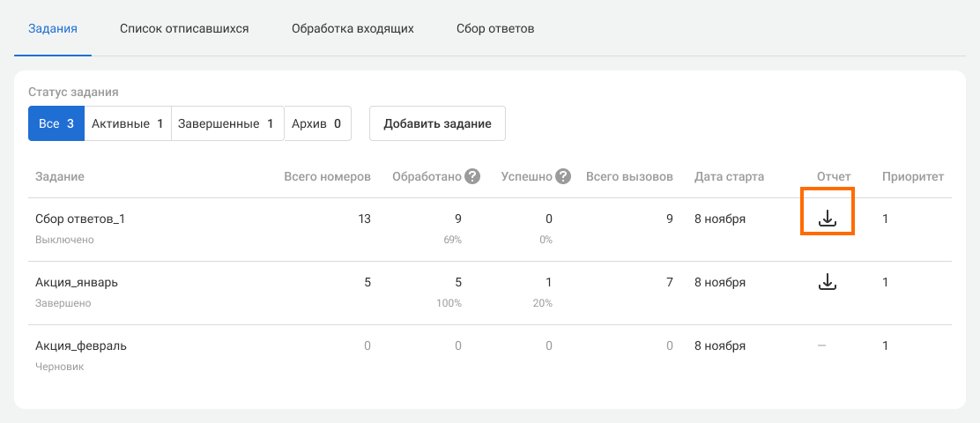The height and width of the screenshot is (423, 980).
Task: Click the Дата старта column header
Action: [729, 176]
